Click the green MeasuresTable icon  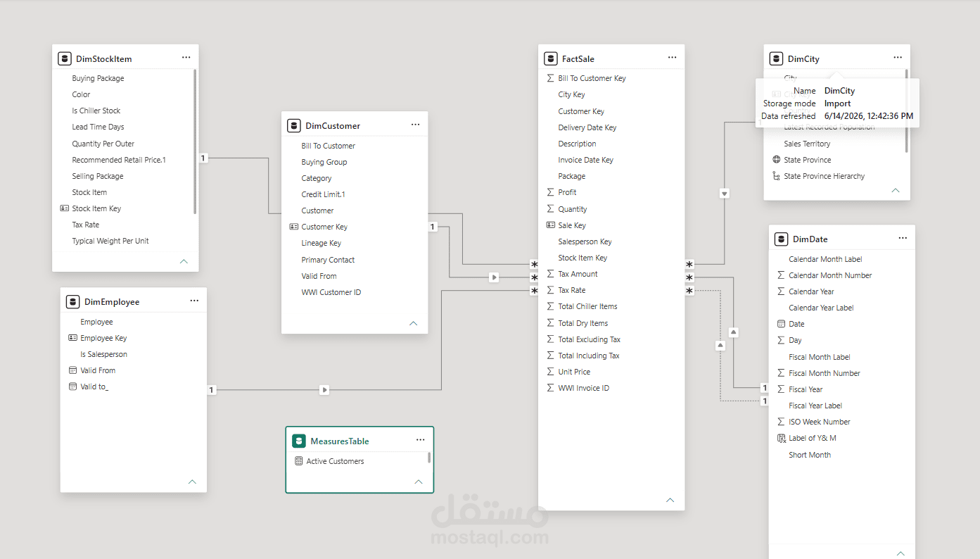(299, 441)
